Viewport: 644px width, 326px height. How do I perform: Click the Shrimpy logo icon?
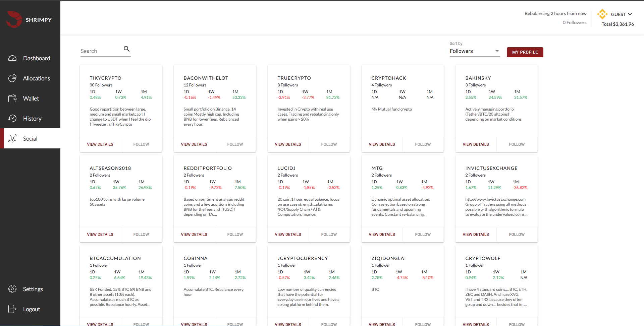[14, 19]
